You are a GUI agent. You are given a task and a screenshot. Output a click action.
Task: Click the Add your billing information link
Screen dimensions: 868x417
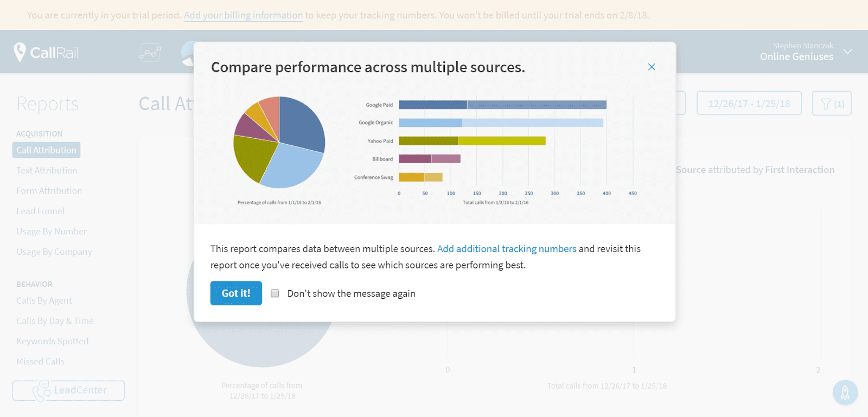[x=243, y=15]
